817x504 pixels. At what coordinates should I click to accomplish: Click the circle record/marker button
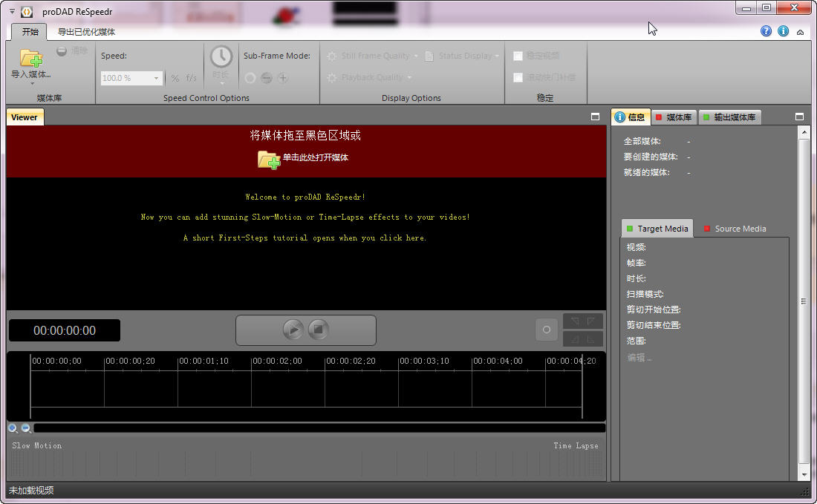coord(547,330)
